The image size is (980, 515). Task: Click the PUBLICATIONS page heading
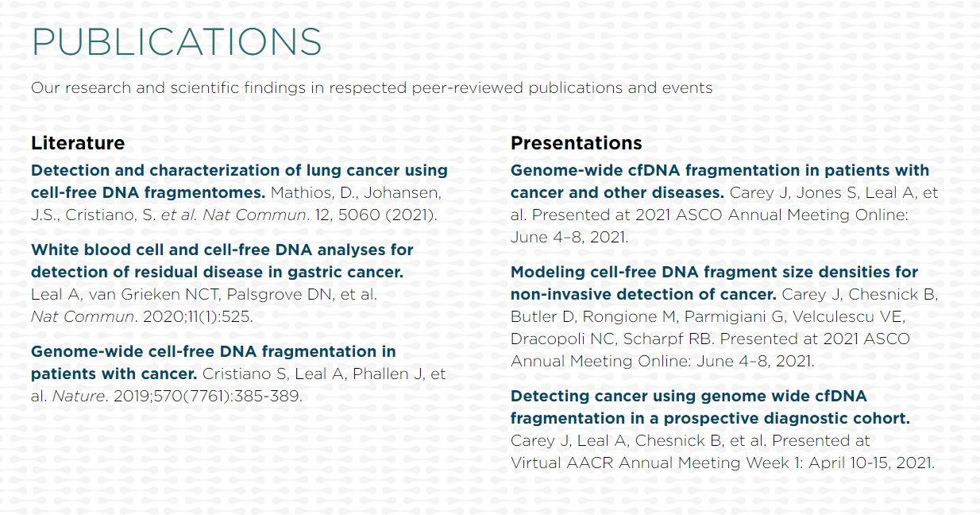pos(176,42)
